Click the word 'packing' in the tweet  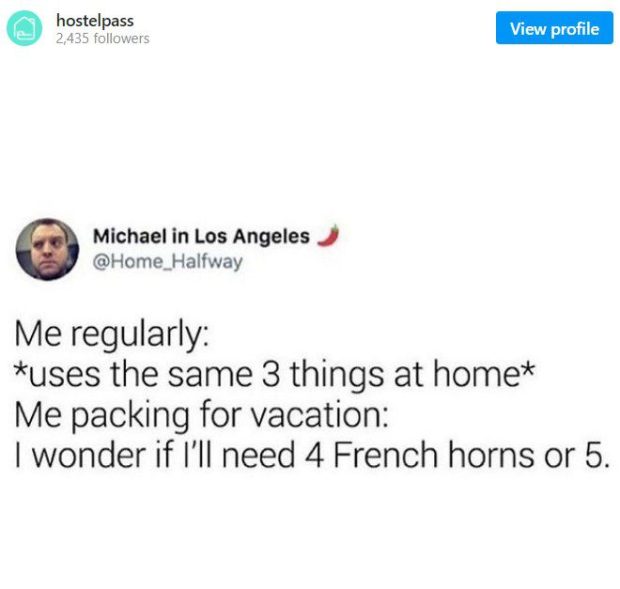[130, 417]
